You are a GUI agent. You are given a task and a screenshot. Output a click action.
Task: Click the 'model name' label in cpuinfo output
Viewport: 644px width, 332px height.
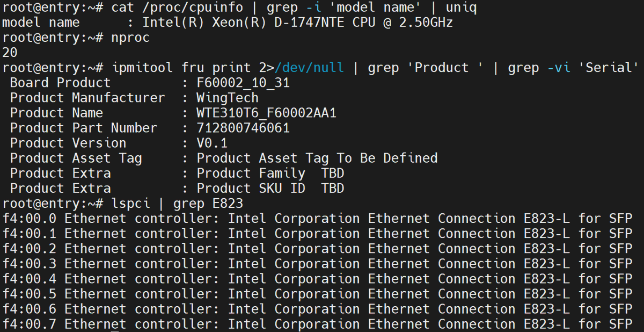(41, 23)
